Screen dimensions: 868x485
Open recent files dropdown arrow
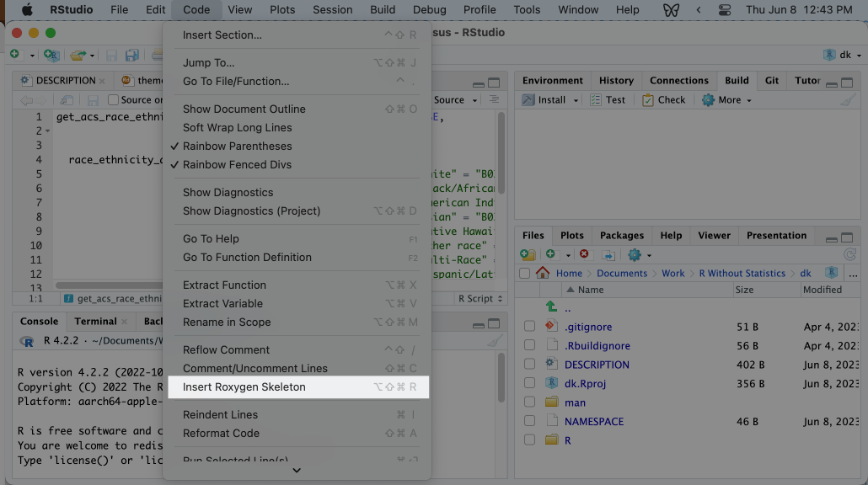tap(92, 56)
